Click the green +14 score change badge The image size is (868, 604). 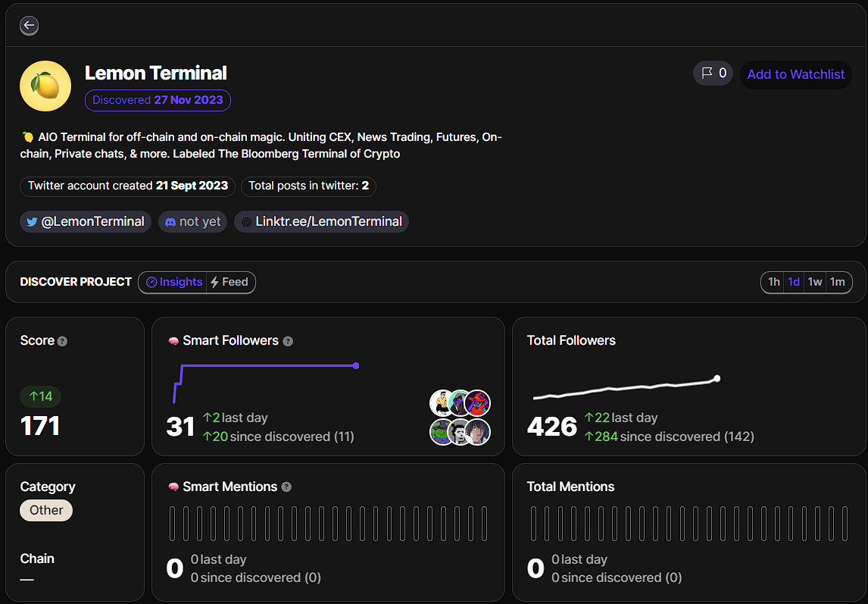pyautogui.click(x=40, y=396)
